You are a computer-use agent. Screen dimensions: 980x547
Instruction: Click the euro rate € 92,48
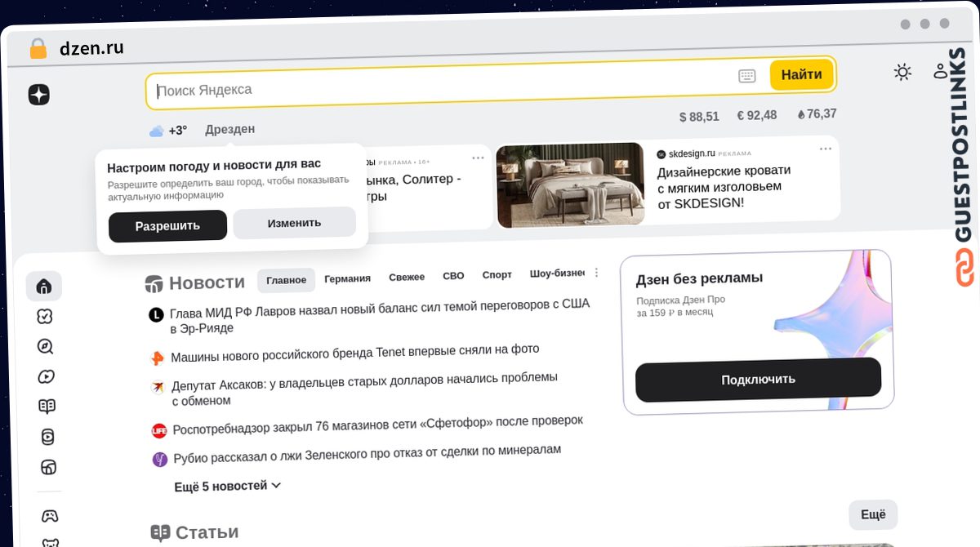[x=757, y=115]
